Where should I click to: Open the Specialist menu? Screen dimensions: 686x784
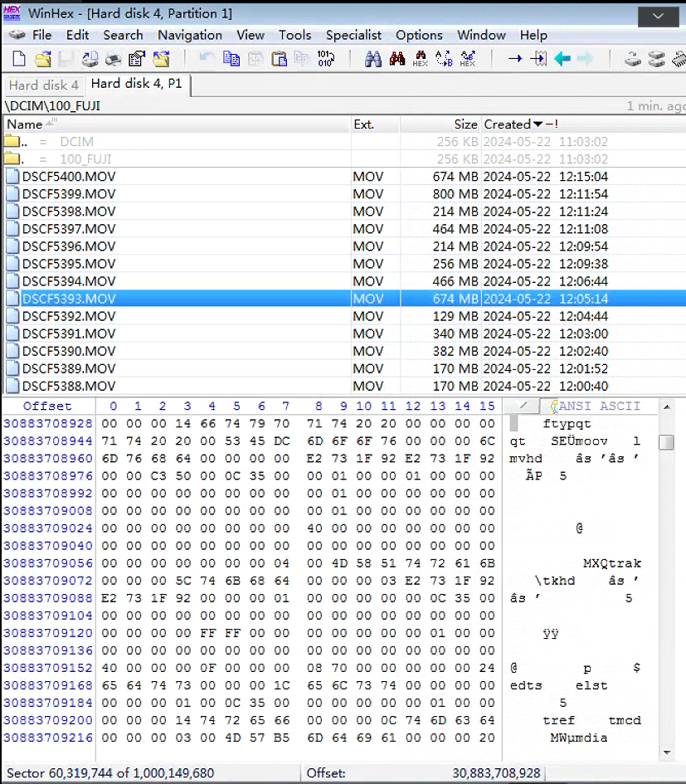point(353,35)
